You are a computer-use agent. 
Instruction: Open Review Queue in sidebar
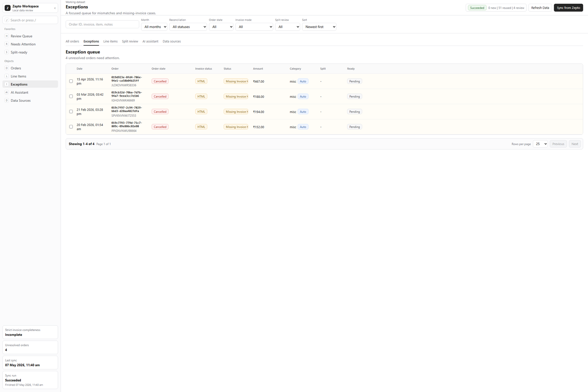[30, 36]
